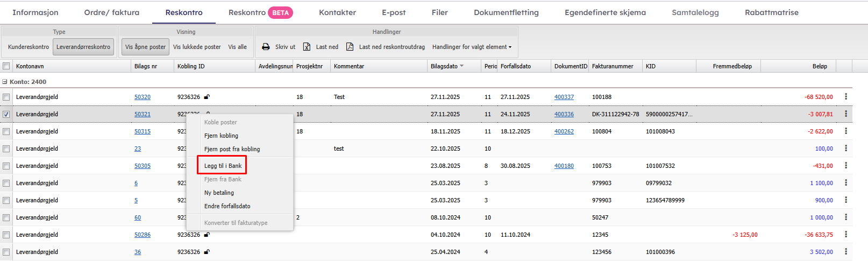Screen dimensions: 868x261
Task: Open three-dot menu for the -68 520,00 row
Action: tap(846, 97)
